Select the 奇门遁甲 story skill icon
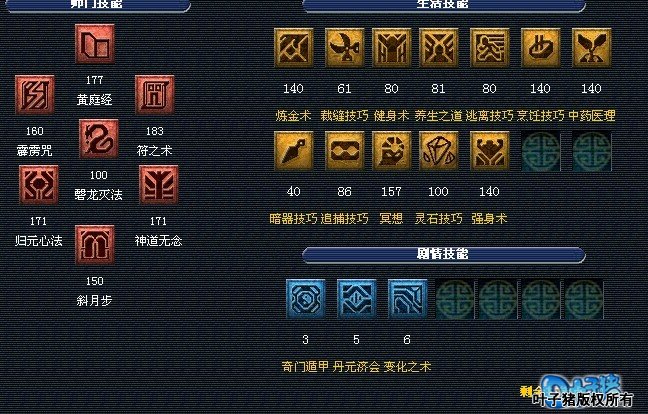 305,299
